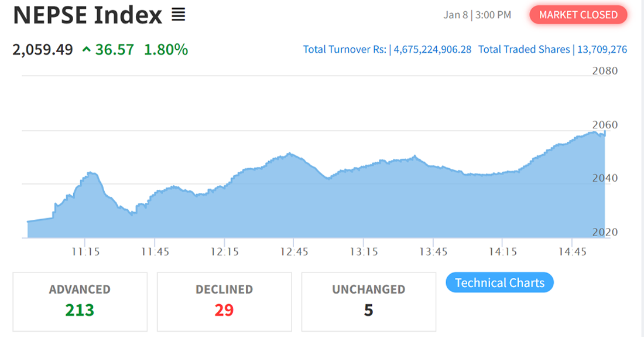Click the 2040 y-axis gridline label
Screen dimensions: 644x337
tap(605, 178)
